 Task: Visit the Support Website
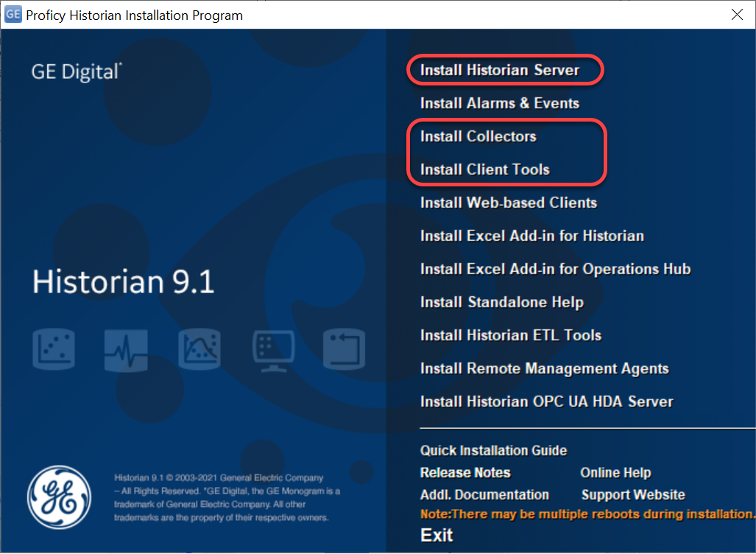point(633,494)
